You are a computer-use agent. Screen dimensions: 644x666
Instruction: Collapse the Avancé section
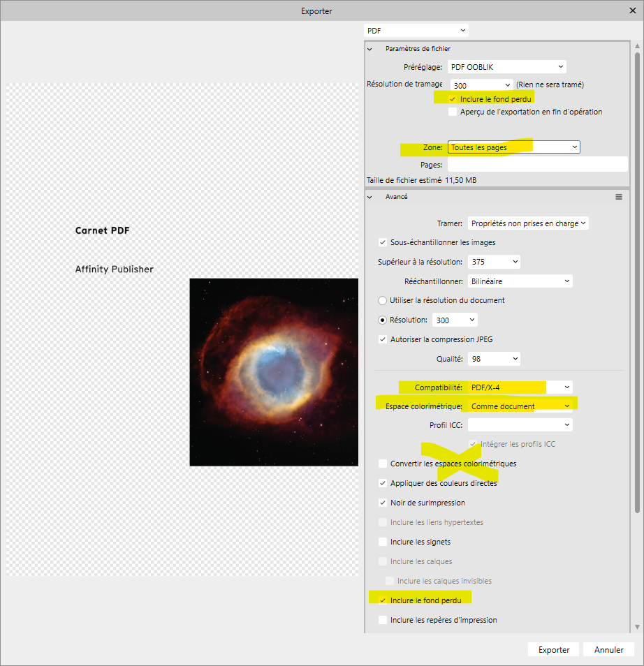click(x=370, y=197)
